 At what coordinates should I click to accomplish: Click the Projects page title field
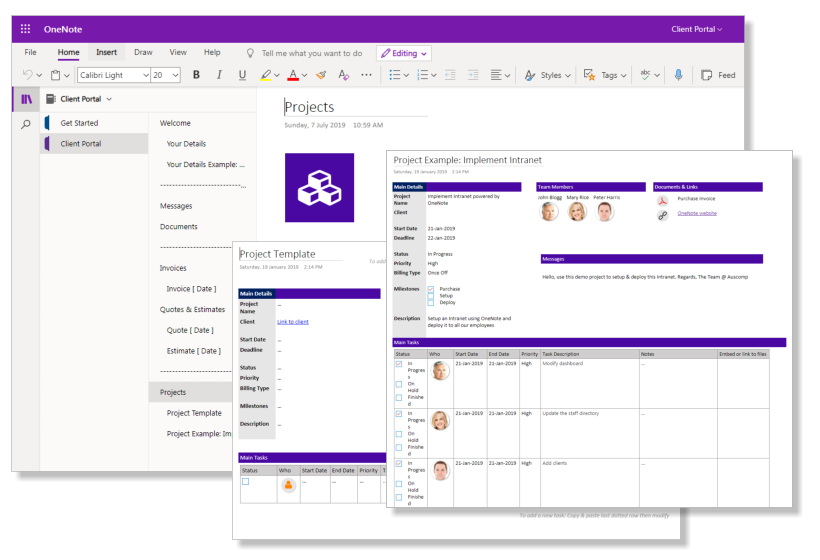click(356, 107)
